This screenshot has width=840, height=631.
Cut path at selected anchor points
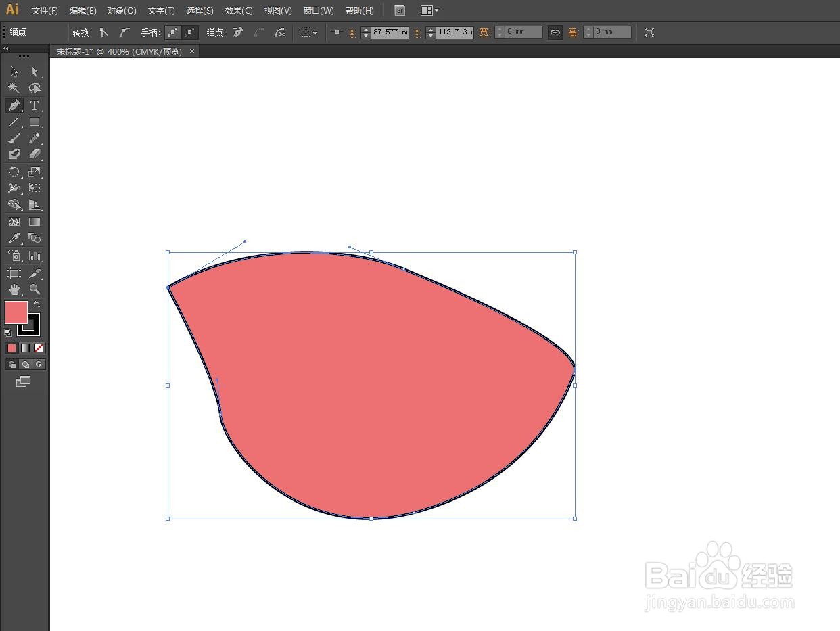(280, 32)
